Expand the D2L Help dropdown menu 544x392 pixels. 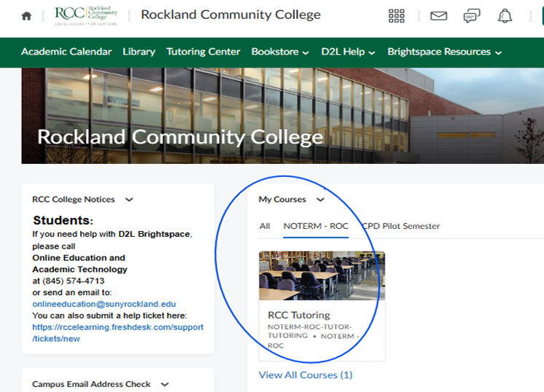pos(348,52)
